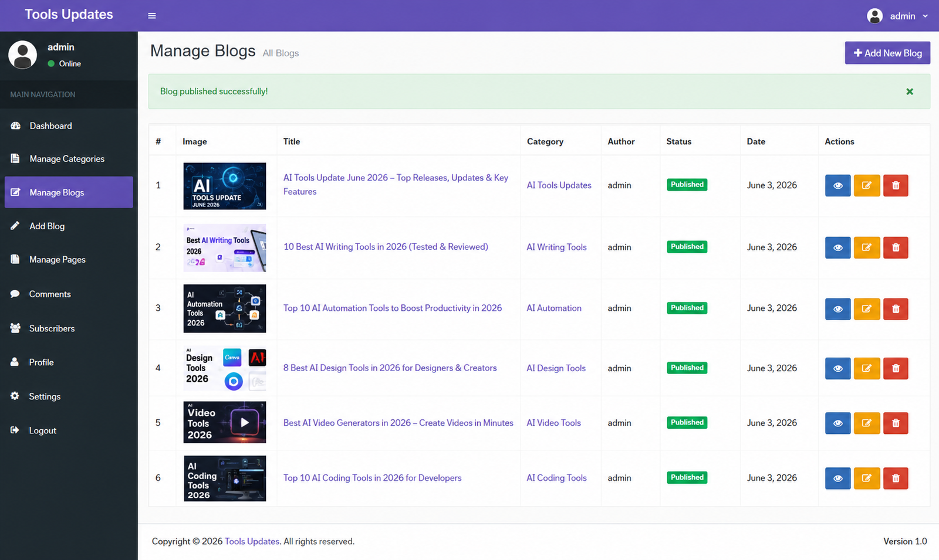Click the Video Tools 2026 thumbnail
Screen dimensions: 939x560
coord(225,422)
